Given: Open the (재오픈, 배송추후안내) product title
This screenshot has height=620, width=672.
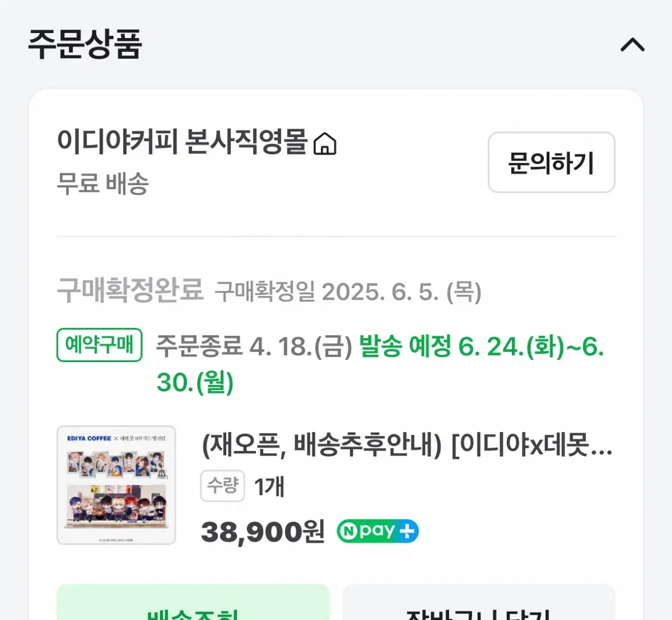Looking at the screenshot, I should click(407, 446).
